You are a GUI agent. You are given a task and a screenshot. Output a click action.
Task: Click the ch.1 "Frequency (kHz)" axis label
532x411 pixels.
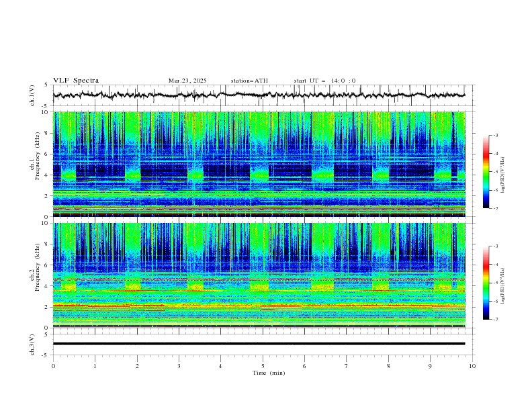coord(38,154)
